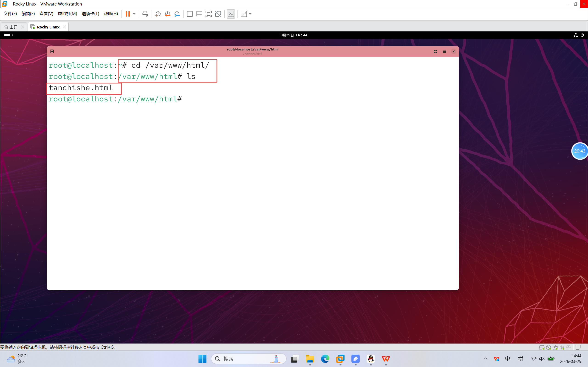This screenshot has height=367, width=588.
Task: Expand the stretch guest dropdown arrow
Action: pyautogui.click(x=250, y=14)
